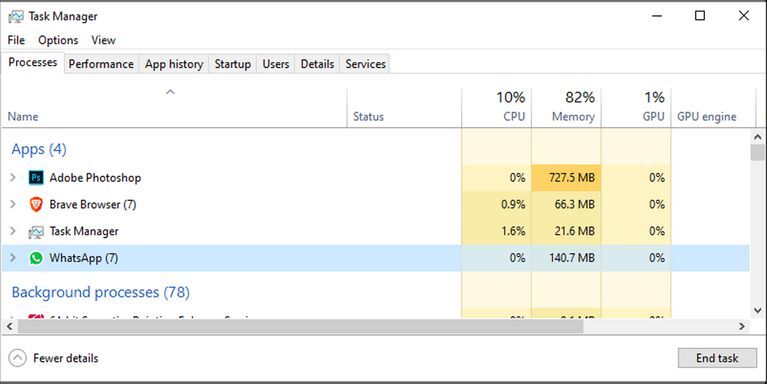Click the 1.6% CPU cell
767x384 pixels.
click(496, 231)
